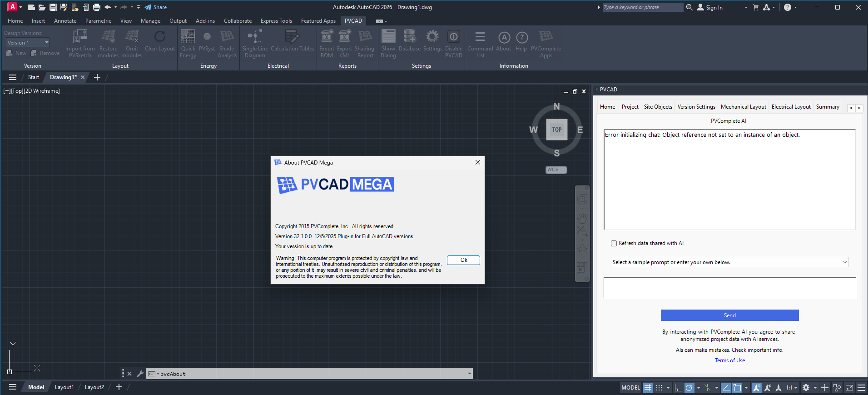This screenshot has height=395, width=868.
Task: Click the search magnifier icon in title bar
Action: click(689, 7)
